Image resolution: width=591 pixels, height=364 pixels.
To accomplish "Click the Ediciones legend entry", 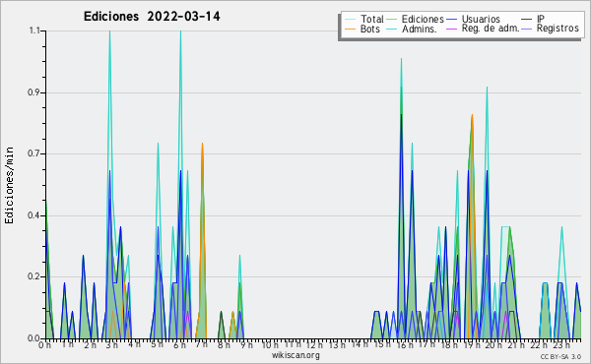I will click(x=423, y=19).
